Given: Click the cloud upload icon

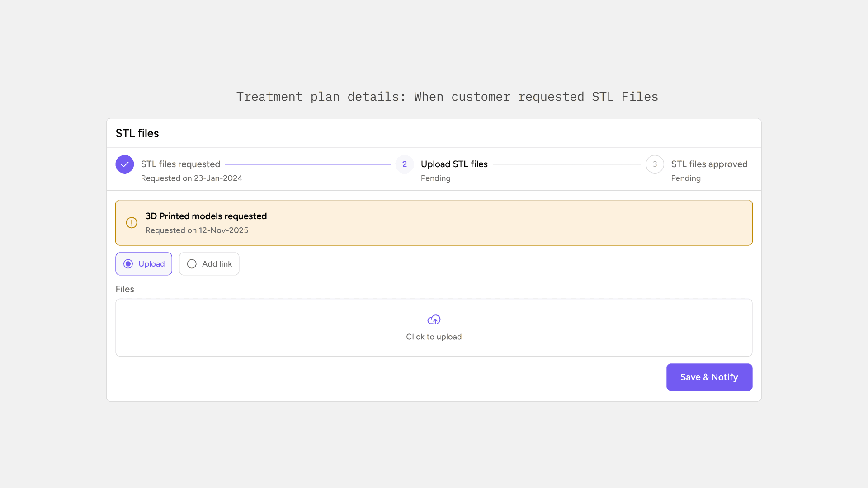Looking at the screenshot, I should (x=434, y=320).
